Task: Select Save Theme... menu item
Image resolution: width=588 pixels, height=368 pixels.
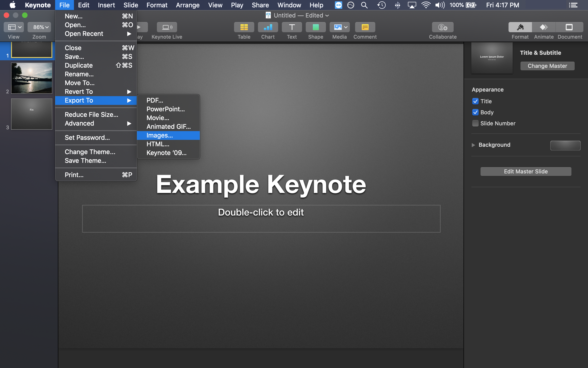Action: pyautogui.click(x=96, y=161)
